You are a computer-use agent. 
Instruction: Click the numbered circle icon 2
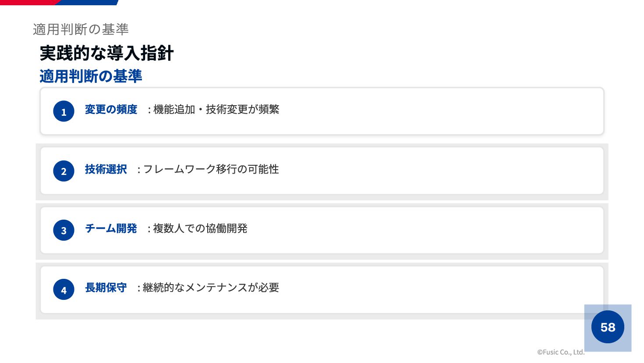(x=64, y=171)
